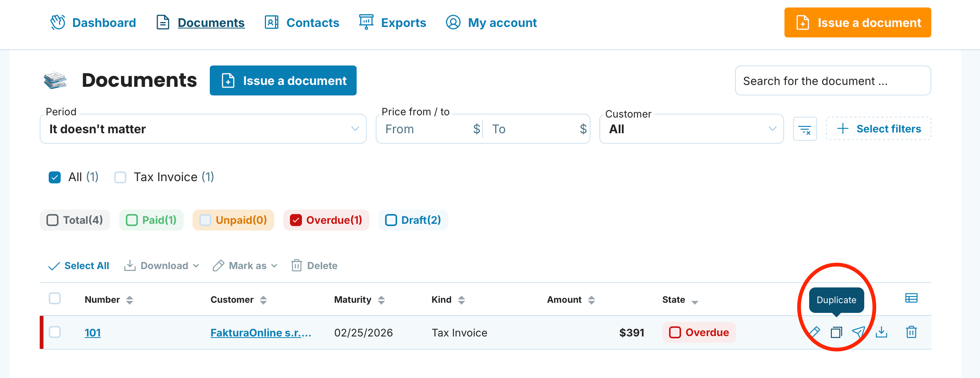The height and width of the screenshot is (378, 980).
Task: Toggle the Draft(2) state filter
Action: [x=414, y=220]
